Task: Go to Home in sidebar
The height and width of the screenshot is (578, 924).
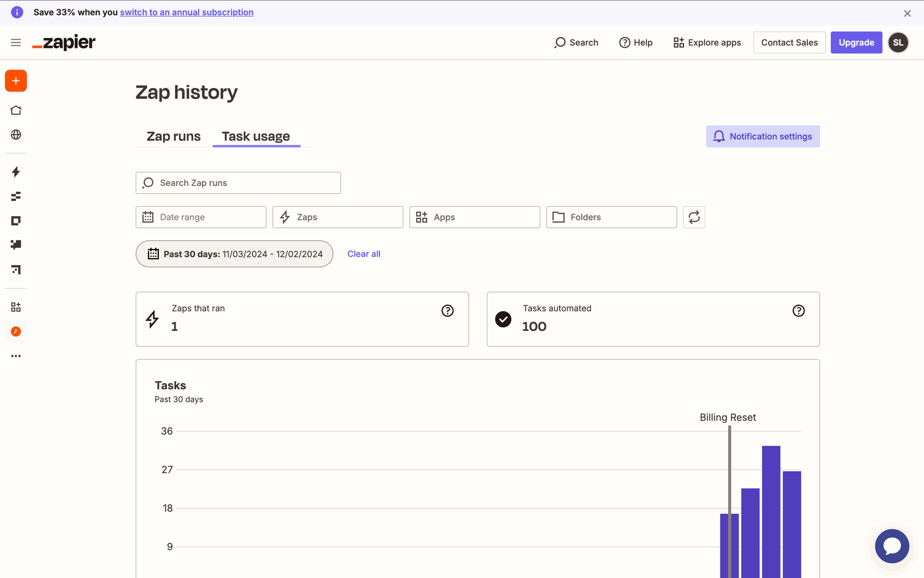Action: tap(16, 110)
